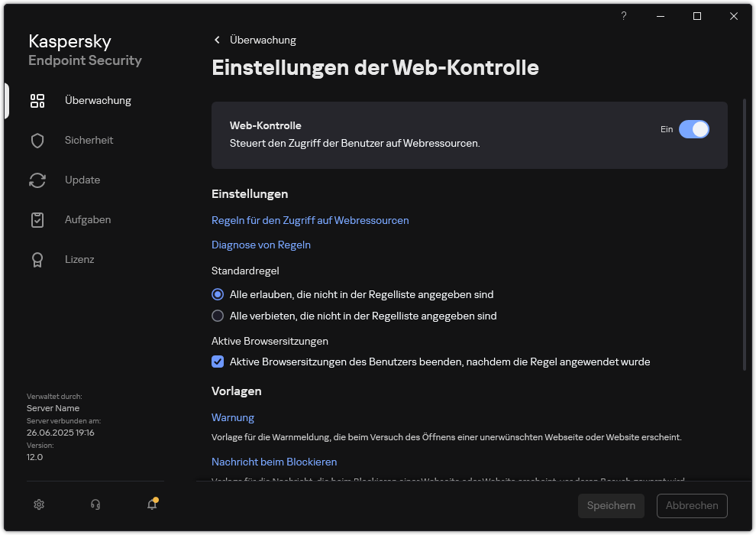This screenshot has width=756, height=535.
Task: Open 'Diagnose von Regeln'
Action: [261, 245]
